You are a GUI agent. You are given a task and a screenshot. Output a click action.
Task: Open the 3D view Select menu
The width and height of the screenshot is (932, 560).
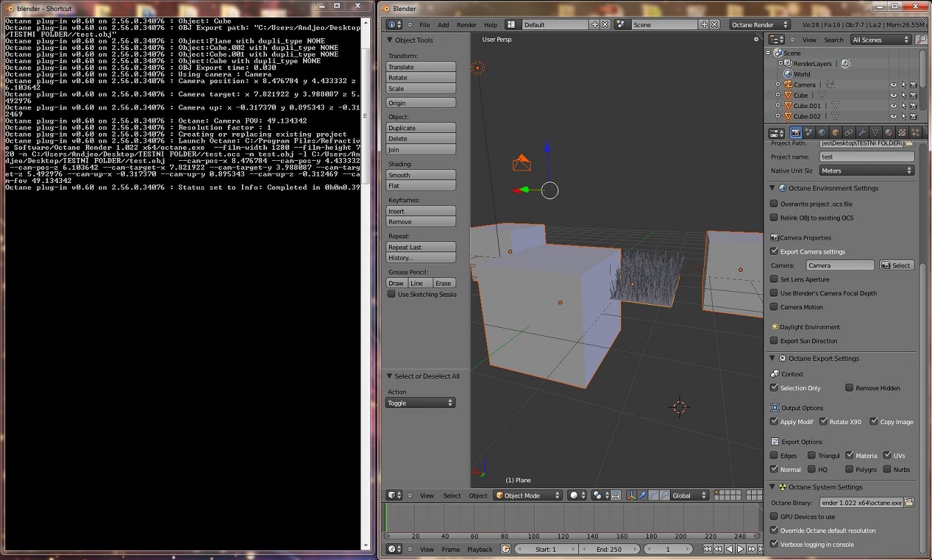click(x=452, y=496)
